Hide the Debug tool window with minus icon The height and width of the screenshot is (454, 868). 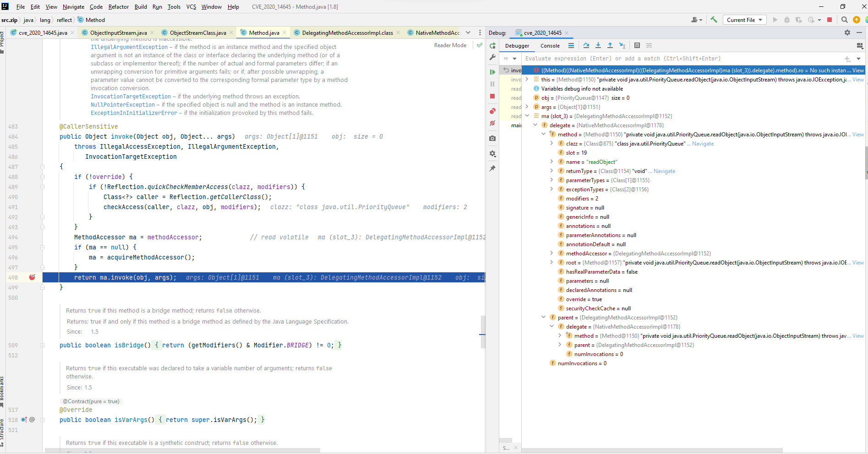click(859, 32)
